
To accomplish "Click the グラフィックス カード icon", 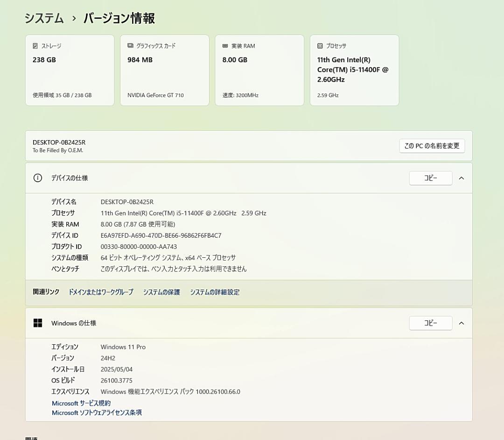I will pyautogui.click(x=132, y=45).
